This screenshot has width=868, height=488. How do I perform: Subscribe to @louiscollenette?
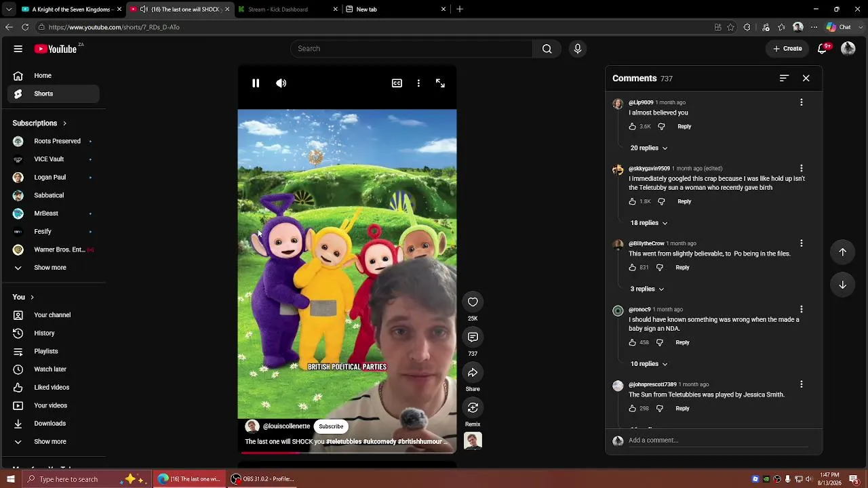point(331,426)
